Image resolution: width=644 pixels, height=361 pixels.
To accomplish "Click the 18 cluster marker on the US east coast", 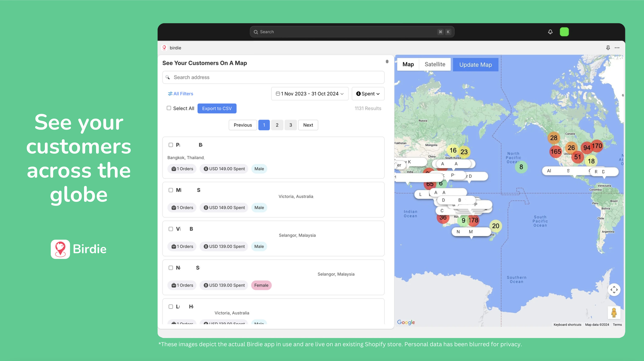I will point(591,161).
